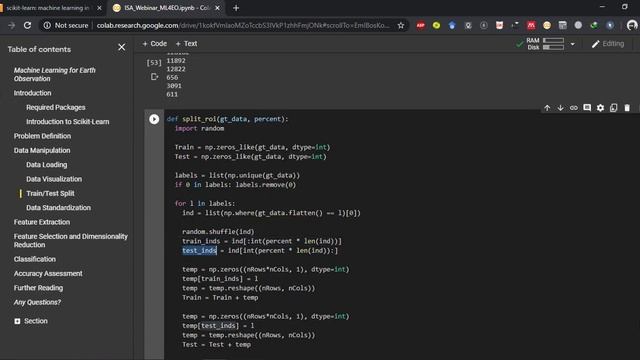
Task: Click the Not secure site info indicator
Action: (66, 25)
